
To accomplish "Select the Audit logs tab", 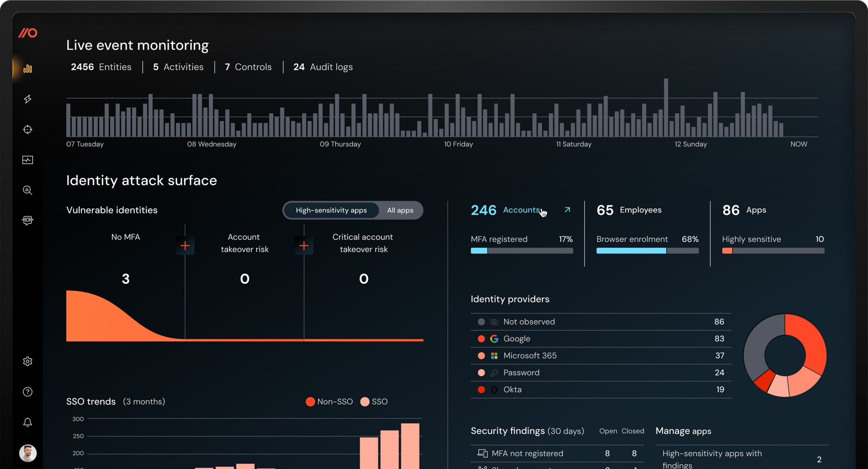I will (323, 67).
